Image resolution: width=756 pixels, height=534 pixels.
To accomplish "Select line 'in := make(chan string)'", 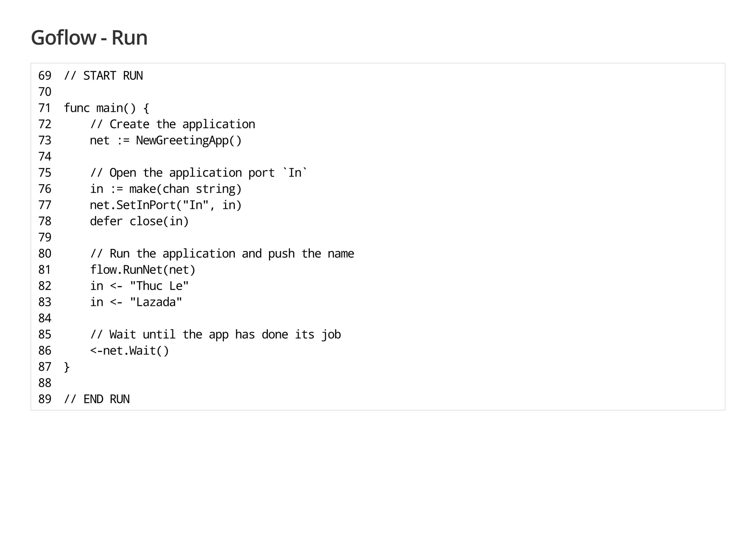I will (x=166, y=189).
